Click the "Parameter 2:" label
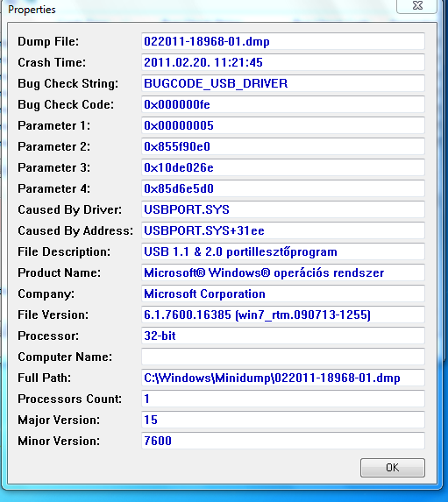 (53, 146)
